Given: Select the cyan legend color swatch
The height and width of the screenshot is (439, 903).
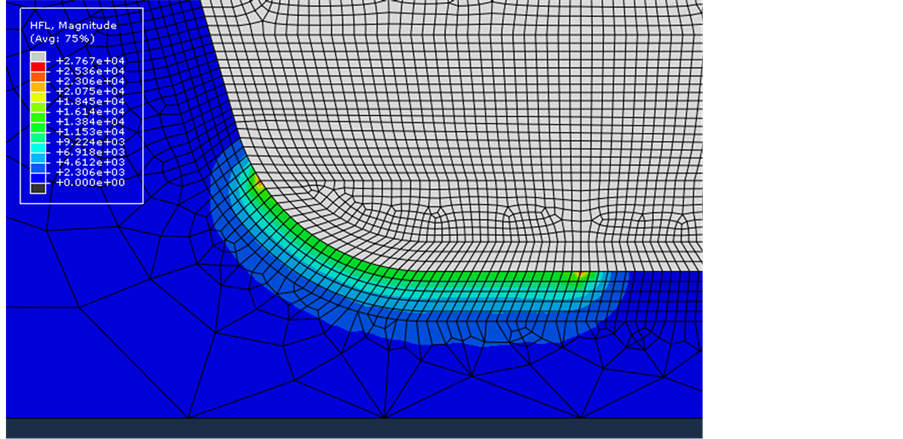Looking at the screenshot, I should point(38,147).
